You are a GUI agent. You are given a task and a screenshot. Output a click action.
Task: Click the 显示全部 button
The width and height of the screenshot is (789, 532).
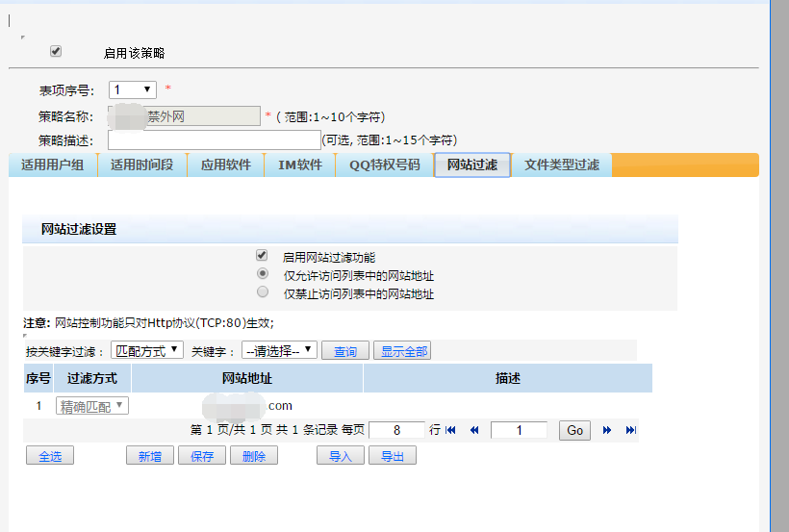[404, 351]
